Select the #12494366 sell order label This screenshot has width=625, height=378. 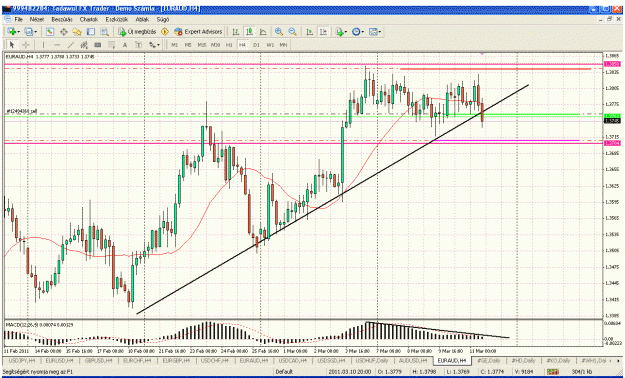[x=22, y=112]
